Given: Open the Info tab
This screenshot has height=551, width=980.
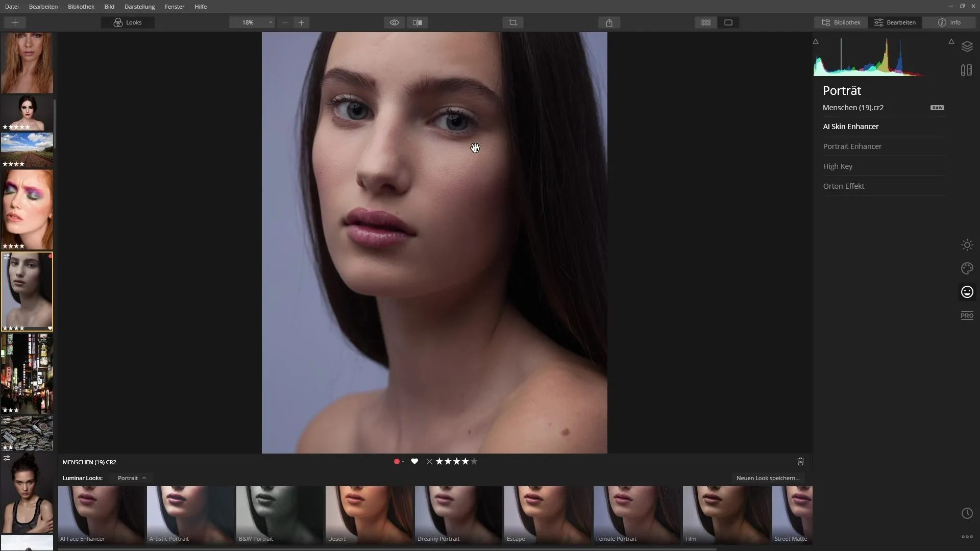Looking at the screenshot, I should (949, 22).
